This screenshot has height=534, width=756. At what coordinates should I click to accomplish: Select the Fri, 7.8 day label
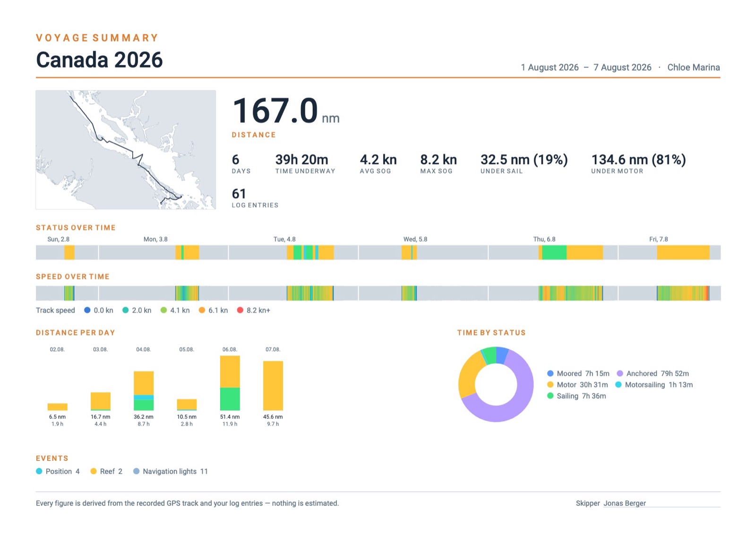[659, 239]
